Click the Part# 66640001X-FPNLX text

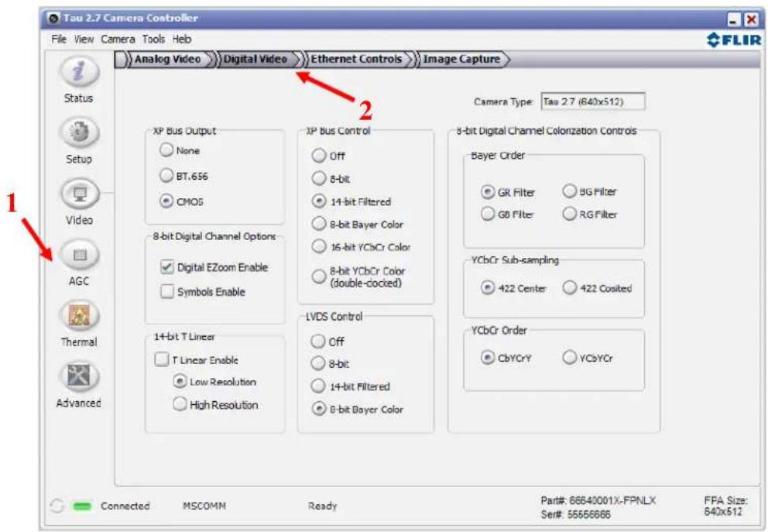coord(598,501)
